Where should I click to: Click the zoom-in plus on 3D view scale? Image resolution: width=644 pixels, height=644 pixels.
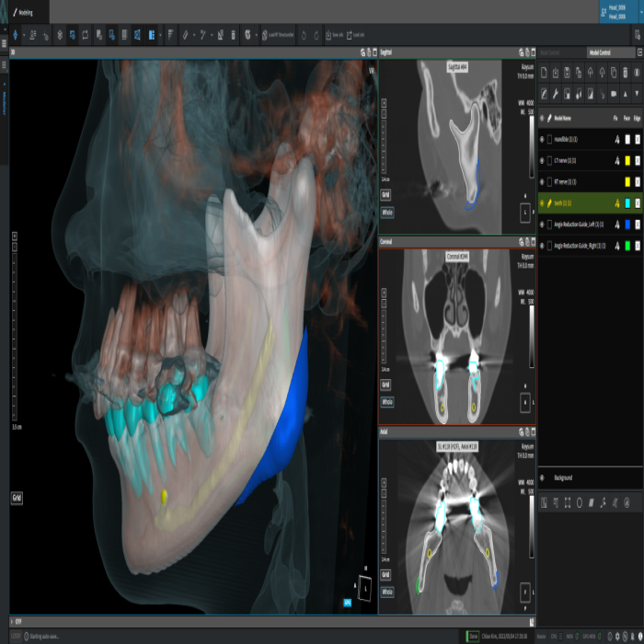[x=15, y=236]
